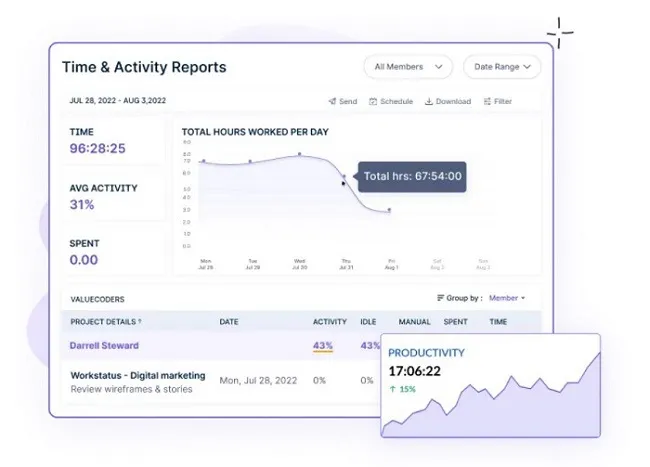Image resolution: width=650 pixels, height=467 pixels.
Task: Click the MANUAL column header
Action: tap(415, 322)
